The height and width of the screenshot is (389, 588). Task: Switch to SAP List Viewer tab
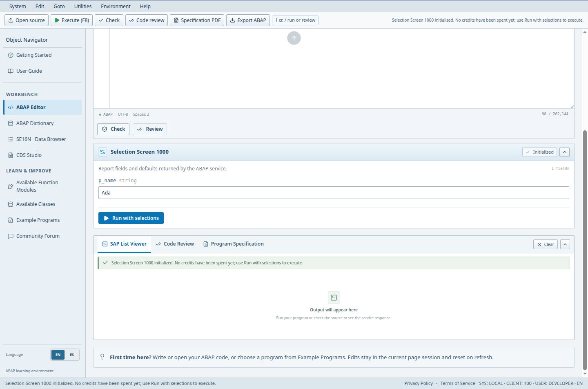(x=125, y=244)
